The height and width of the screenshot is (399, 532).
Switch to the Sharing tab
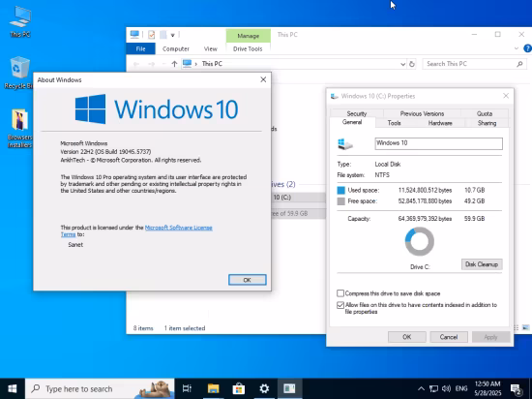tap(487, 123)
